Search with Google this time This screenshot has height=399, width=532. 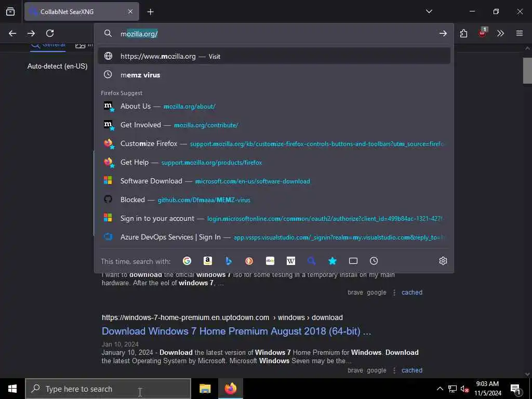187,261
